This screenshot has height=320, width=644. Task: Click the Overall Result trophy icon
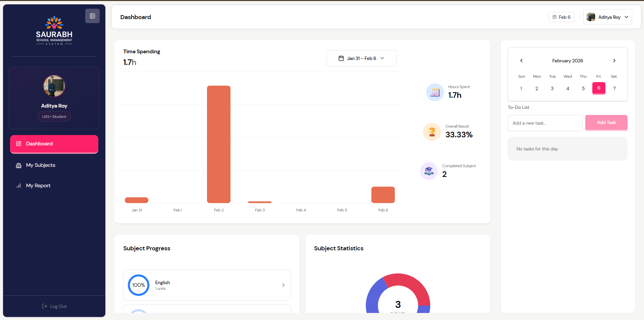[432, 132]
